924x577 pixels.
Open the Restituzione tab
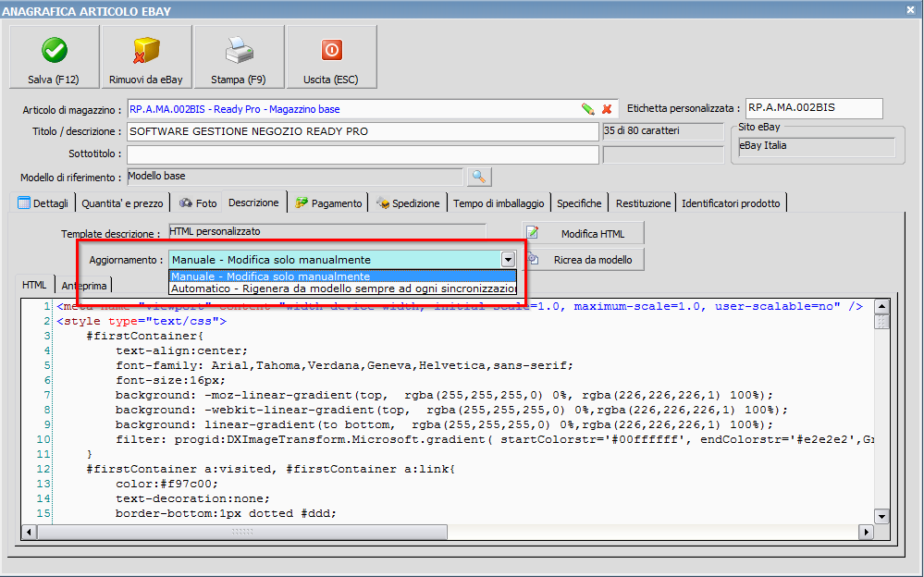[643, 203]
